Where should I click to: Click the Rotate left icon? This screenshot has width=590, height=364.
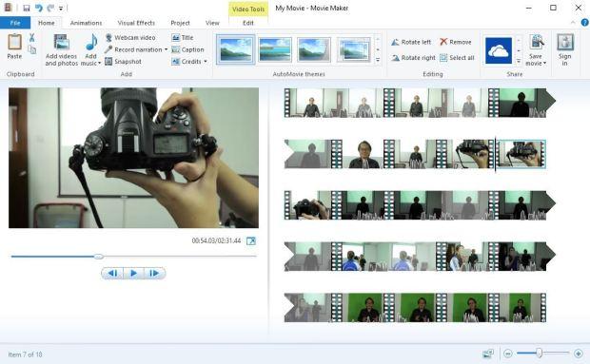click(395, 42)
